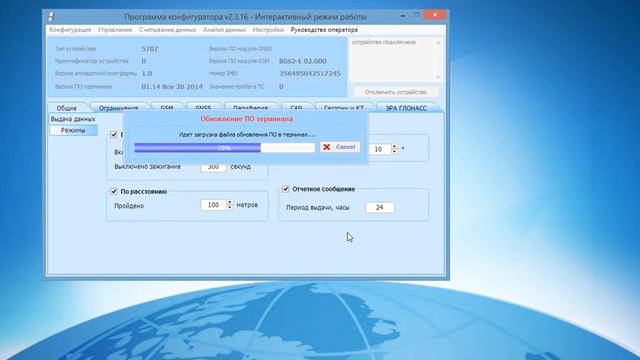Switch to the GNSS tab
This screenshot has height=360, width=640.
(203, 108)
